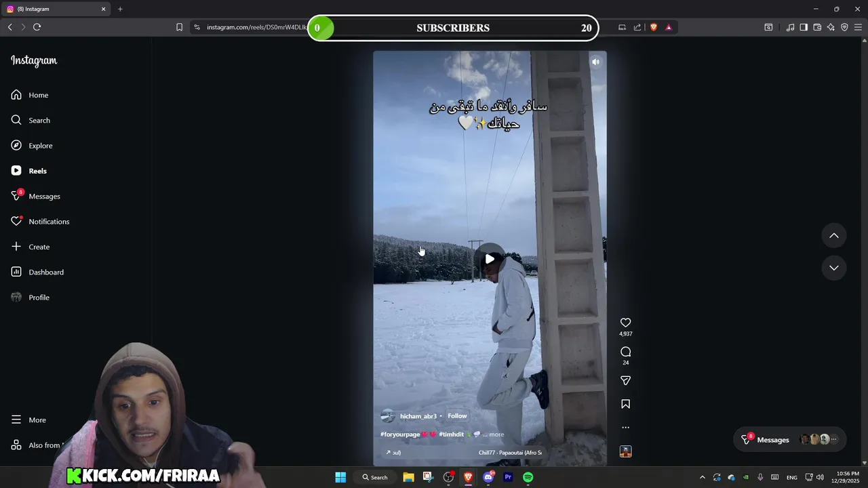Click hicham_abr3 avatar picture
Viewport: 868px width, 488px height.
[388, 416]
